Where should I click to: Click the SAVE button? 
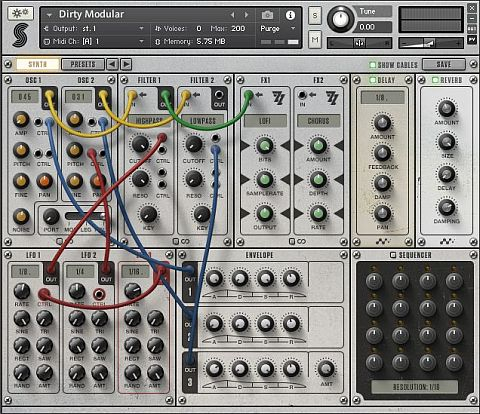(x=444, y=64)
